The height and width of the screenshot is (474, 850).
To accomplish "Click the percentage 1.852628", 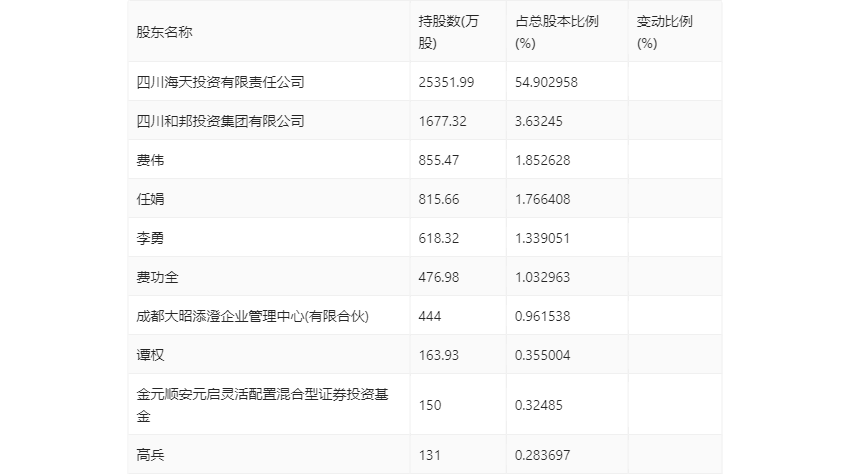I will (x=543, y=160).
